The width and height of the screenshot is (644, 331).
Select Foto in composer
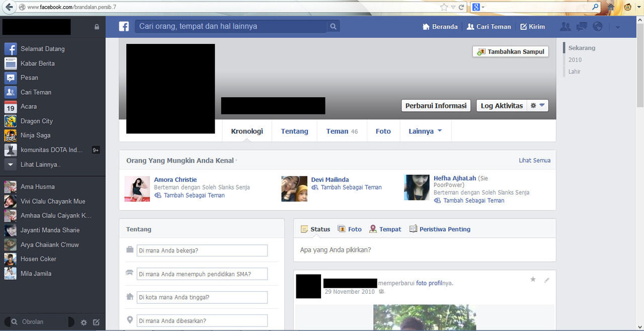point(350,229)
